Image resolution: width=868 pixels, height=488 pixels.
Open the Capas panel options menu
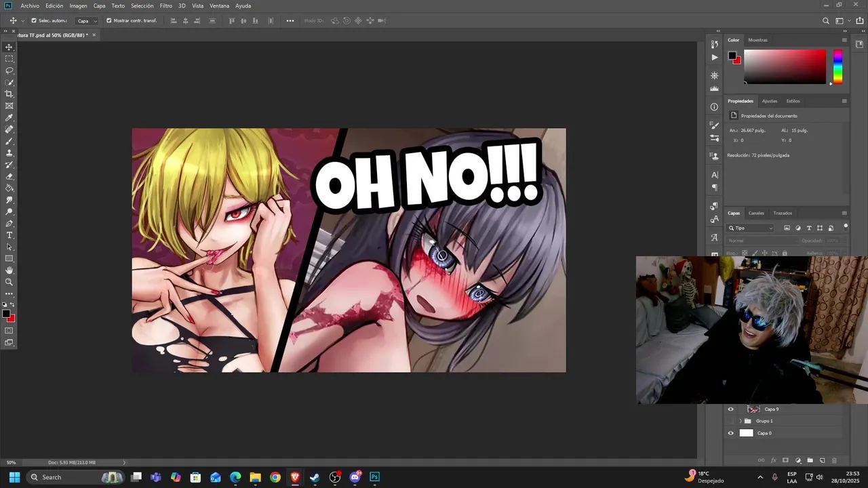click(844, 213)
